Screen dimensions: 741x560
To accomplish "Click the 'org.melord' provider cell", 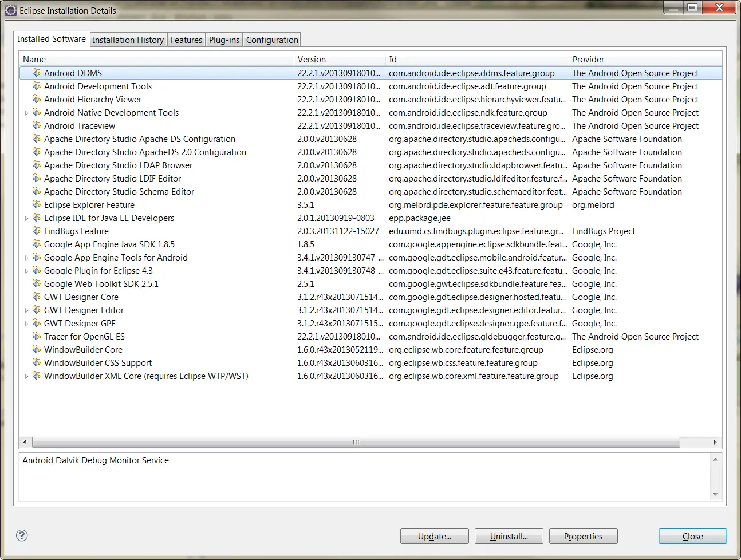I will tap(593, 204).
